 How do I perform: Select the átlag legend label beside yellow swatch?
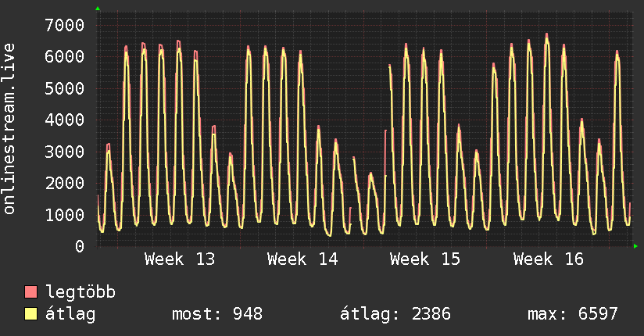(70, 314)
